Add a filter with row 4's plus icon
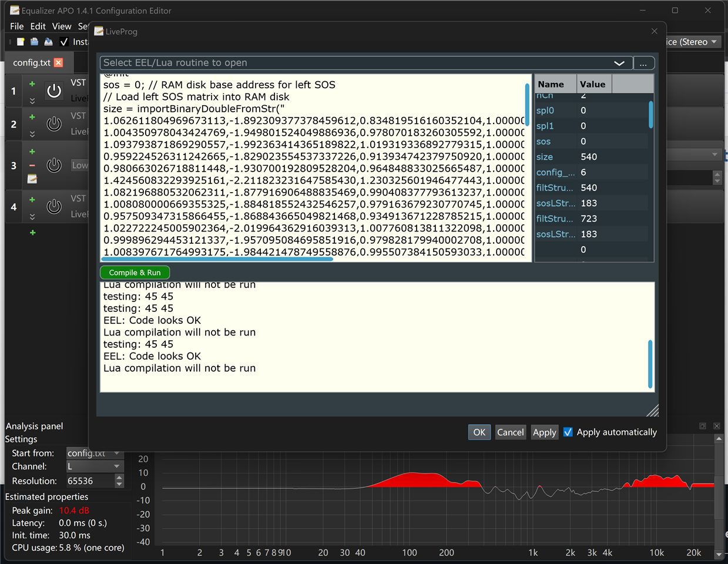Image resolution: width=728 pixels, height=564 pixels. (x=32, y=200)
